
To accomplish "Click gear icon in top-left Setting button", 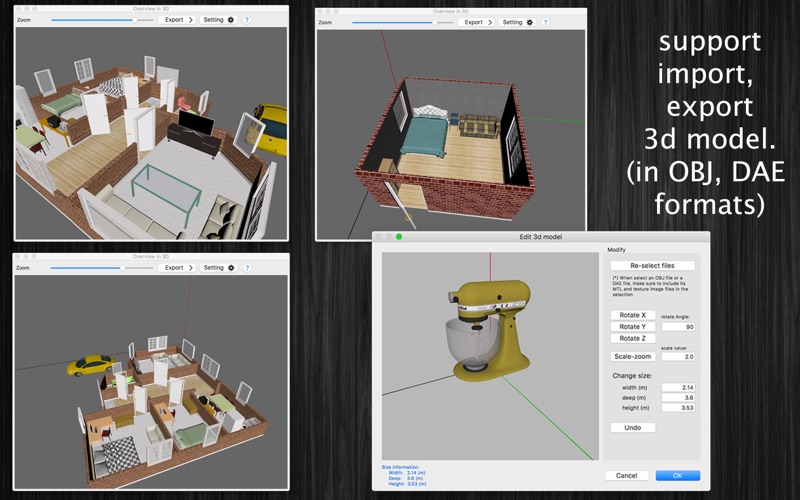I will pyautogui.click(x=231, y=20).
